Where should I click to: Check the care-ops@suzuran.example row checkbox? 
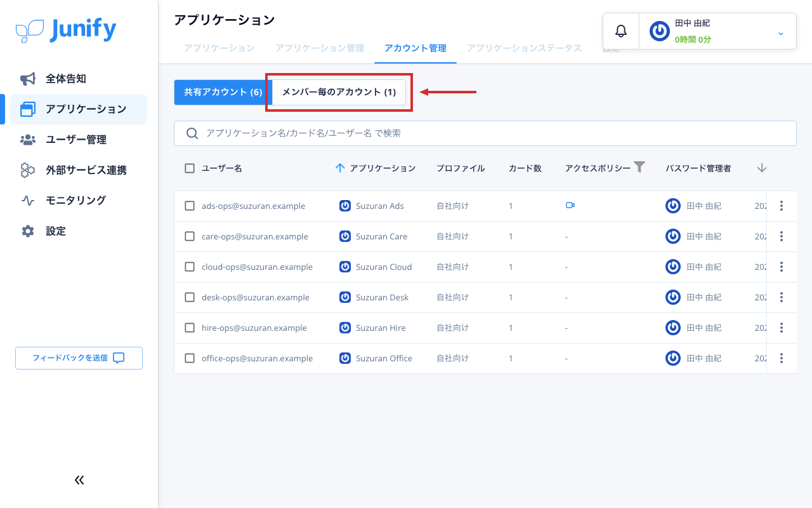pyautogui.click(x=190, y=236)
